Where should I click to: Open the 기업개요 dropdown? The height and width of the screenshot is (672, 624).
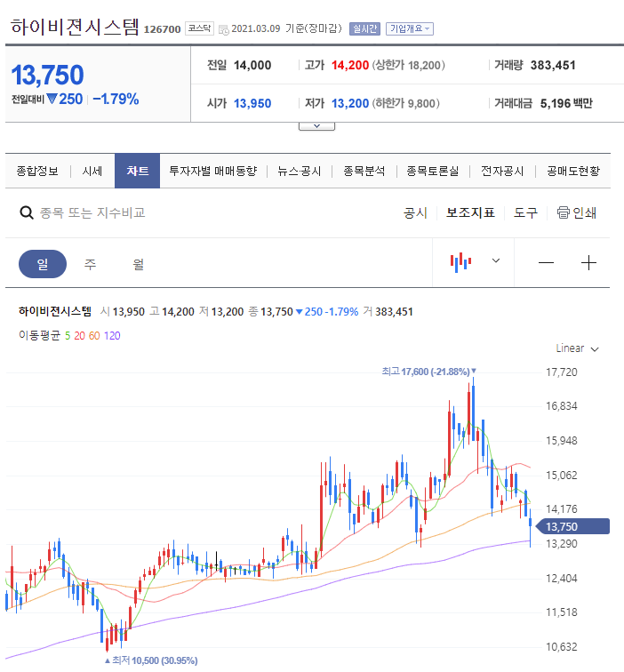(409, 28)
